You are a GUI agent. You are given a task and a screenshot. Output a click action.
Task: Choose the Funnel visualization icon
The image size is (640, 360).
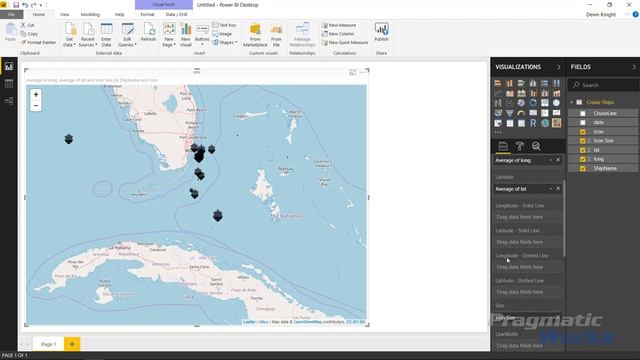510,113
